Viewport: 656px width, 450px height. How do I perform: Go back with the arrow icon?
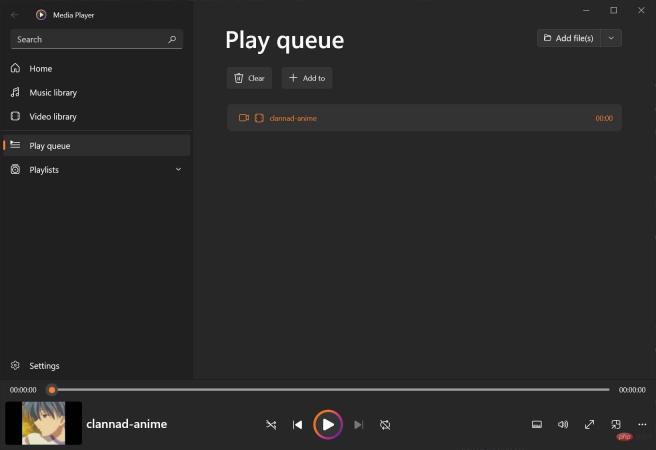[x=15, y=15]
